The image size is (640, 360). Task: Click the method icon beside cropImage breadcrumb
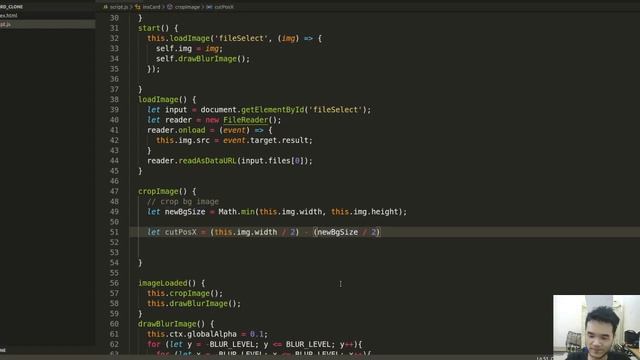click(x=170, y=7)
